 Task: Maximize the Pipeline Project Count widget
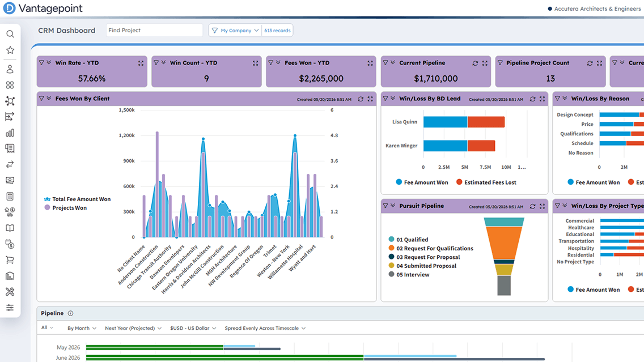pos(600,63)
